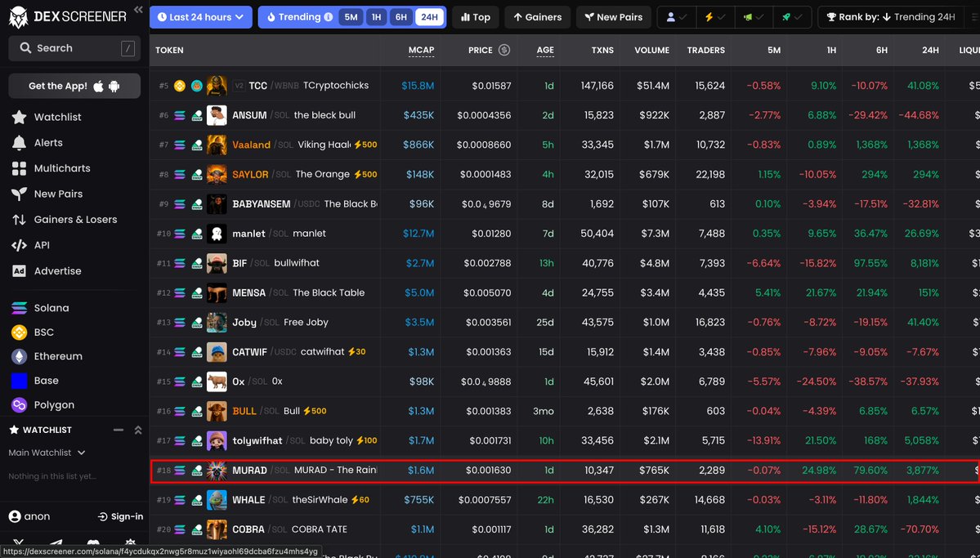Focus the Search input field
The width and height of the screenshot is (980, 558).
click(x=74, y=48)
